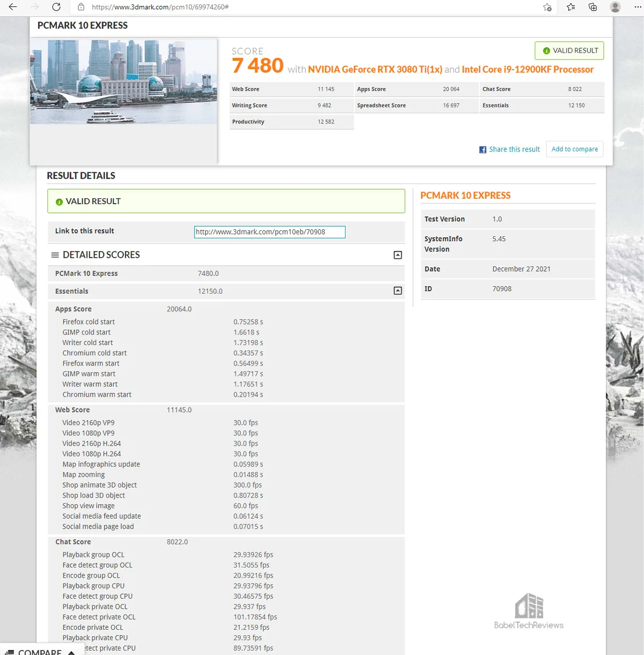644x655 pixels.
Task: Click the Essentials value 12 150 in the score table
Action: tap(576, 106)
